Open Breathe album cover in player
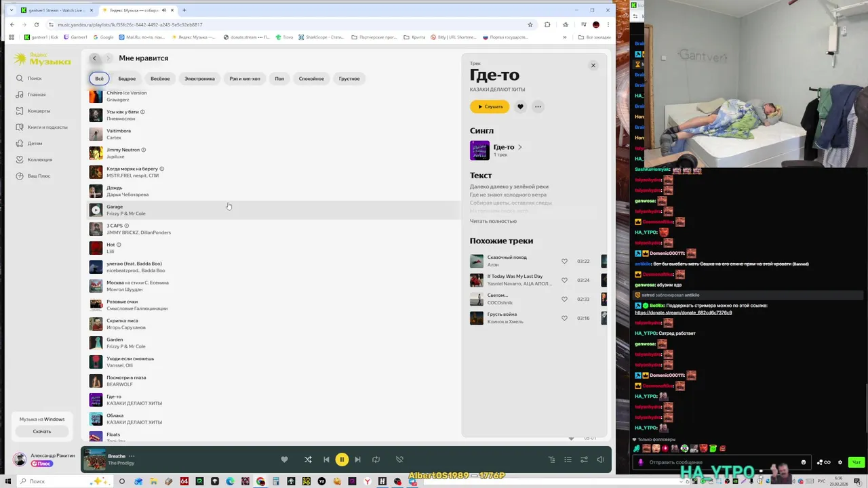 [94, 460]
